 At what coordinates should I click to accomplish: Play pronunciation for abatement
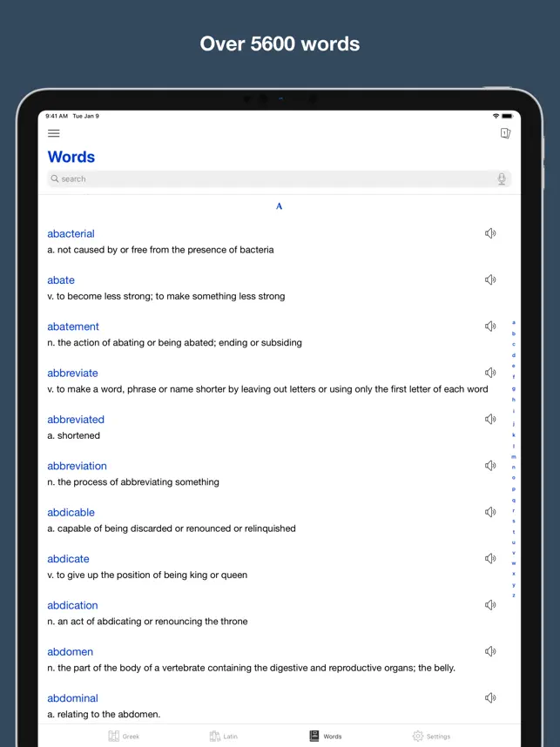(490, 326)
